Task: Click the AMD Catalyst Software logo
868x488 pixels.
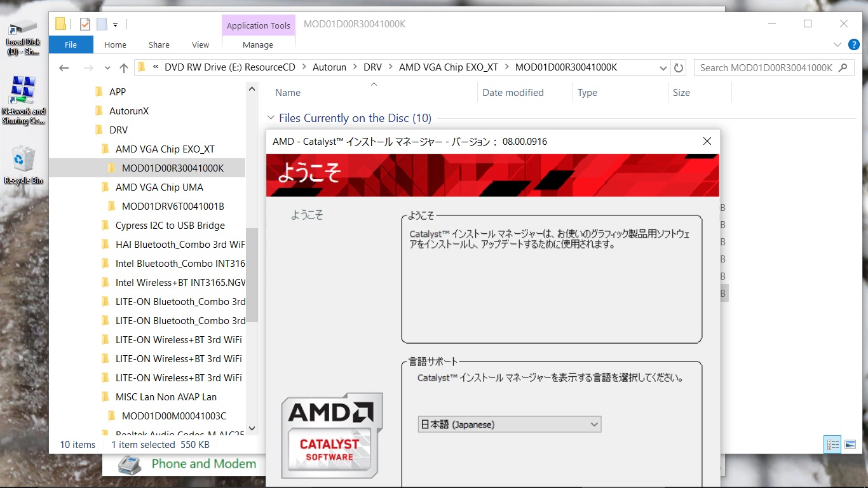Action: tap(332, 435)
